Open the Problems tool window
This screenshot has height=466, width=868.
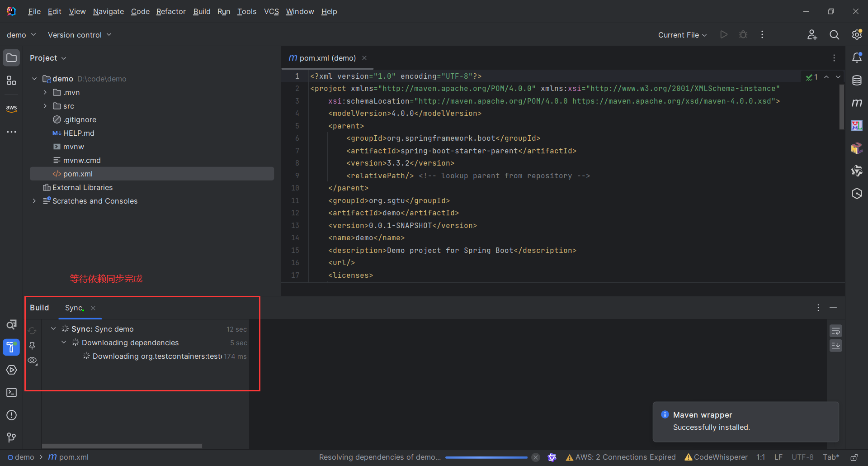pyautogui.click(x=12, y=415)
